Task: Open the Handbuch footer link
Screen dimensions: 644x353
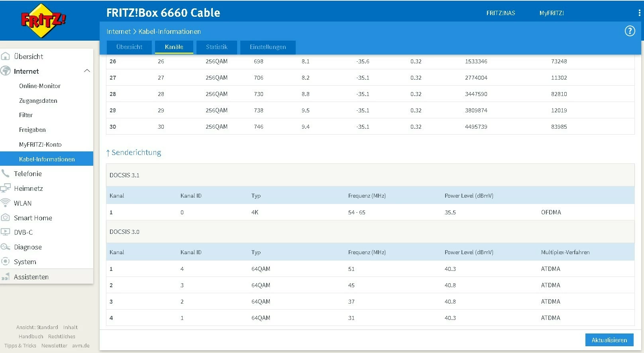Action: [31, 336]
